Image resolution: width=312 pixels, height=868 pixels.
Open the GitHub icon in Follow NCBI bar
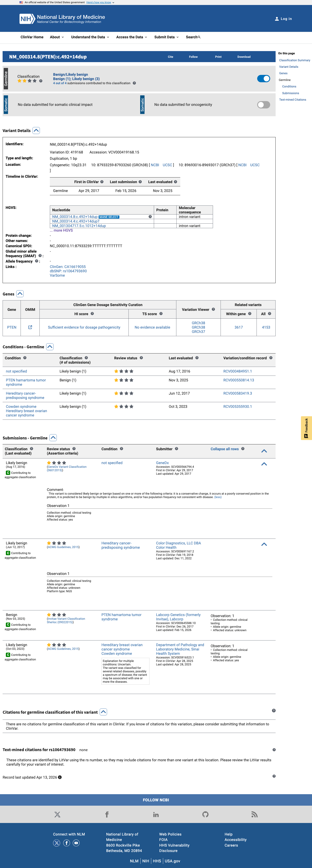click(205, 814)
